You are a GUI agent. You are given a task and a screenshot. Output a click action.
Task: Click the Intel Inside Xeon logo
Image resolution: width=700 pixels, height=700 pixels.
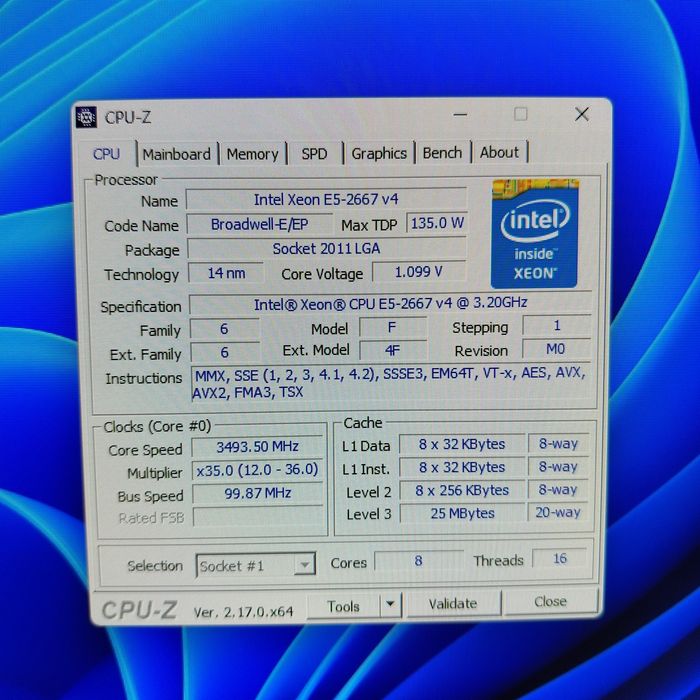[534, 233]
